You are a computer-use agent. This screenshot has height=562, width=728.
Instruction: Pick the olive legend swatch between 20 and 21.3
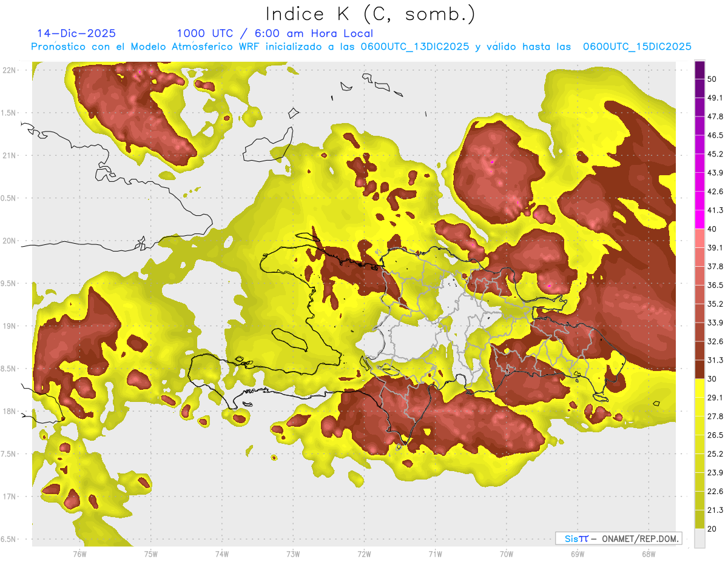click(699, 520)
